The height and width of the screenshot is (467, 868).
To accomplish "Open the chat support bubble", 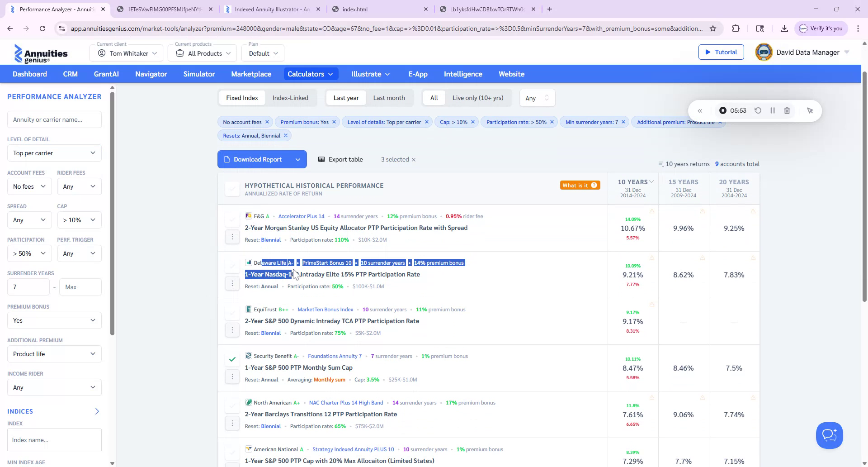I will click(829, 435).
